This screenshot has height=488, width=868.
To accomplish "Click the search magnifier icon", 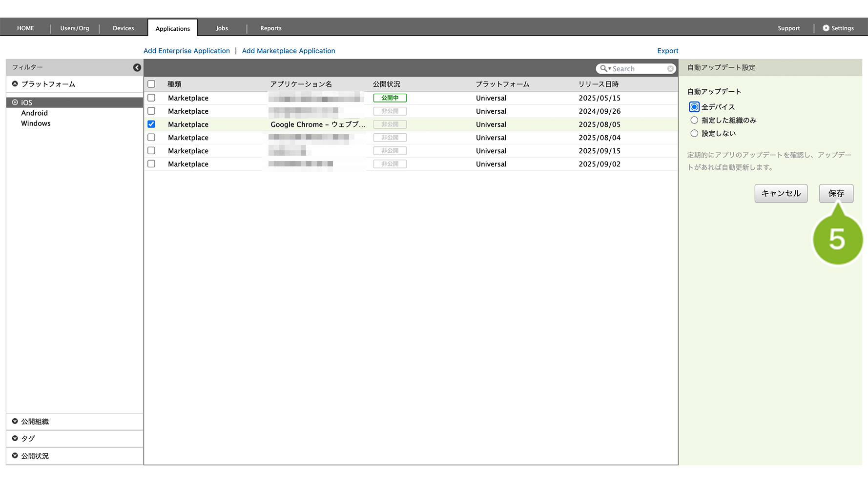I will [604, 69].
